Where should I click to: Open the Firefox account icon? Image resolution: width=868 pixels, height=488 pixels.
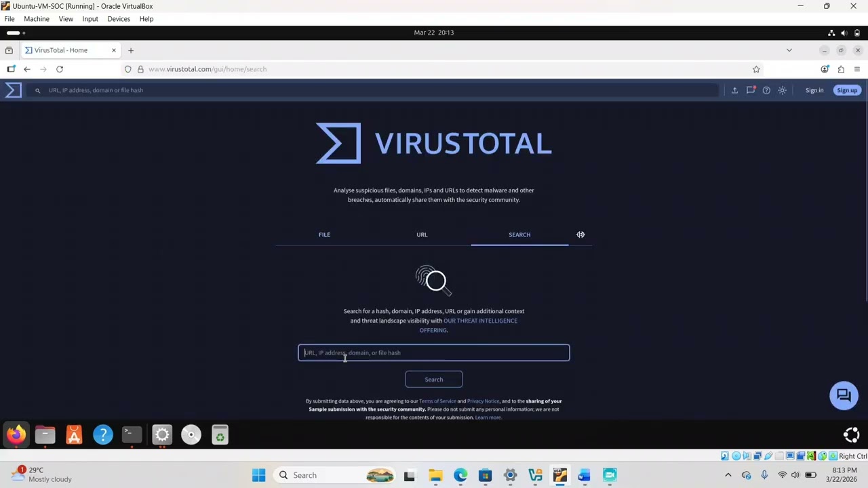tap(825, 69)
